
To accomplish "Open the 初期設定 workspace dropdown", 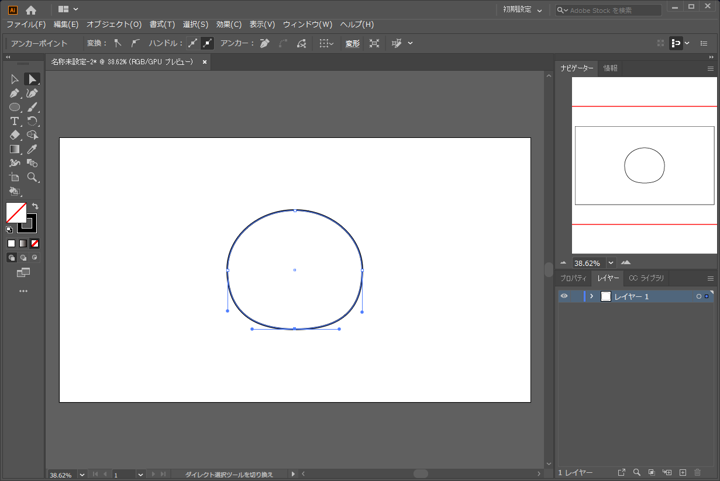I will tap(523, 10).
